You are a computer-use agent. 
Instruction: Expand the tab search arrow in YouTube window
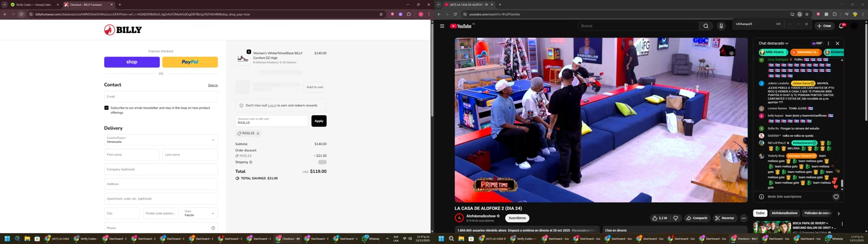[439, 5]
